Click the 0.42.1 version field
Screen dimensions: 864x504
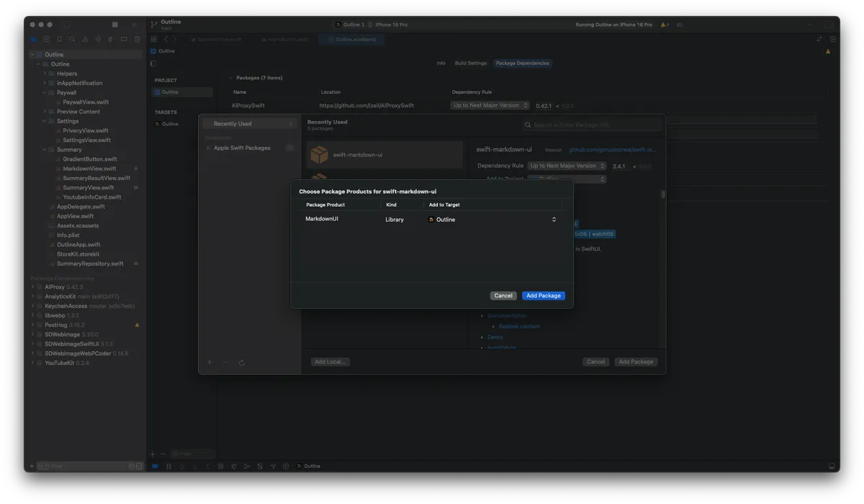[544, 106]
